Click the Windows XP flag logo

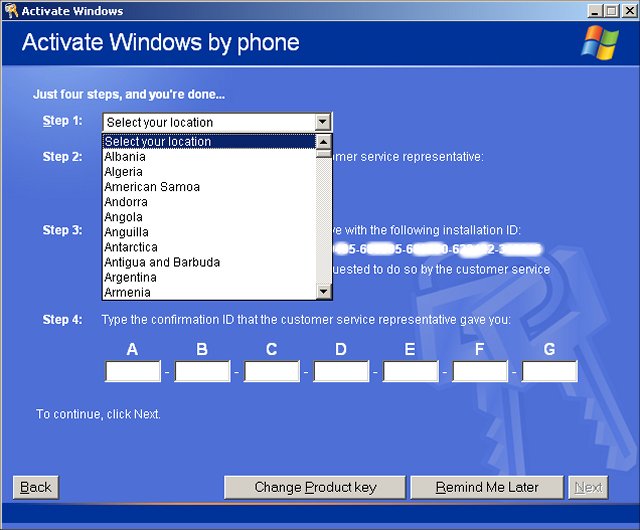[600, 42]
